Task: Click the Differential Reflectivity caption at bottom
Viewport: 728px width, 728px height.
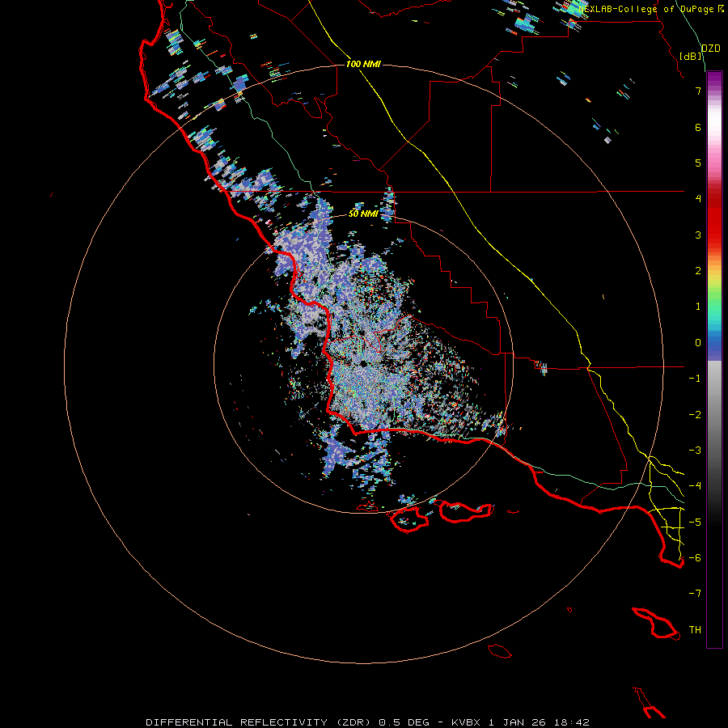Action: point(367,722)
